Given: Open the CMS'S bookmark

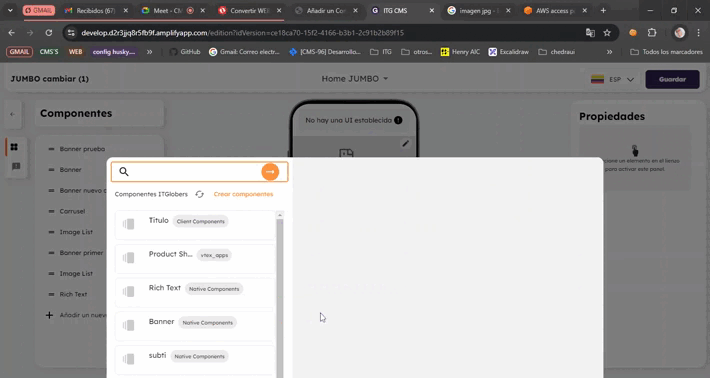Looking at the screenshot, I should 49,52.
